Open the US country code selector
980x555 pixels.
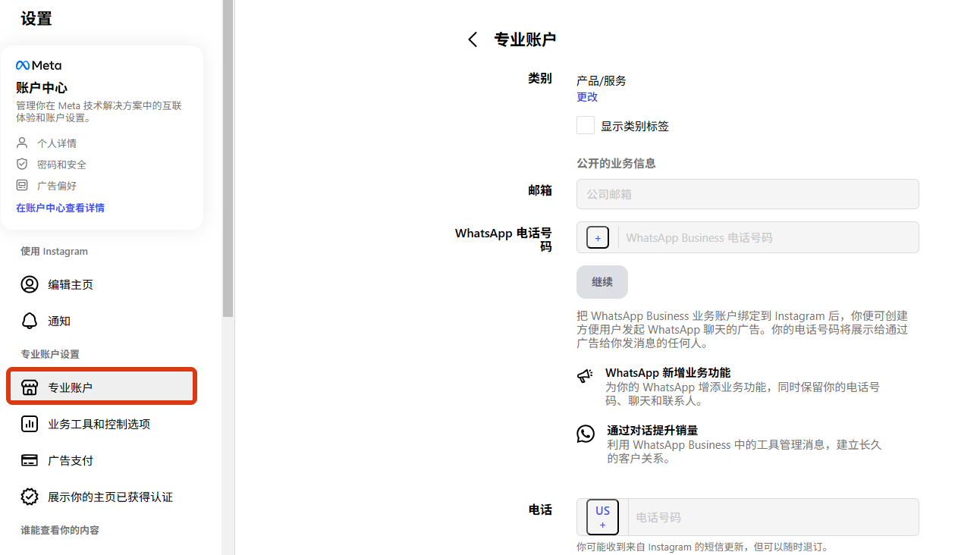(602, 517)
